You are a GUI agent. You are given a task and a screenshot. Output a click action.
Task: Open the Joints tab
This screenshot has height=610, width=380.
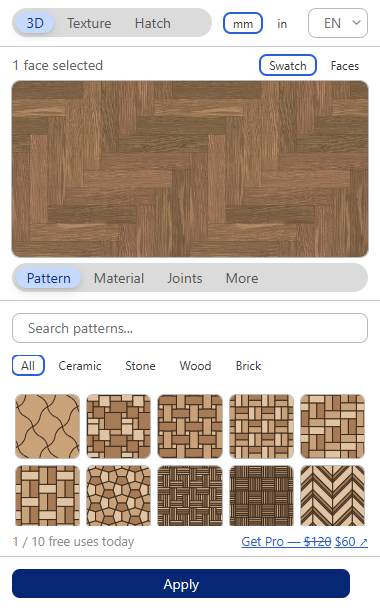pyautogui.click(x=185, y=278)
